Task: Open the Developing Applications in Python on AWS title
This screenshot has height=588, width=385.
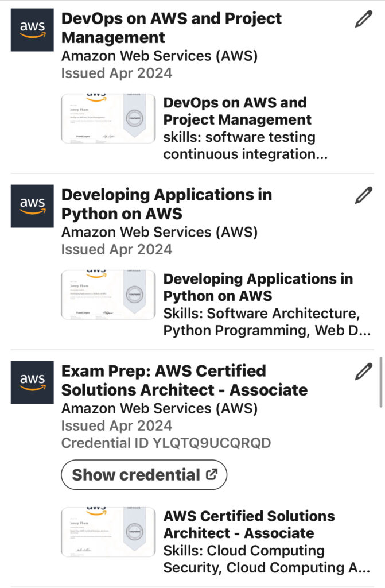Action: (166, 204)
